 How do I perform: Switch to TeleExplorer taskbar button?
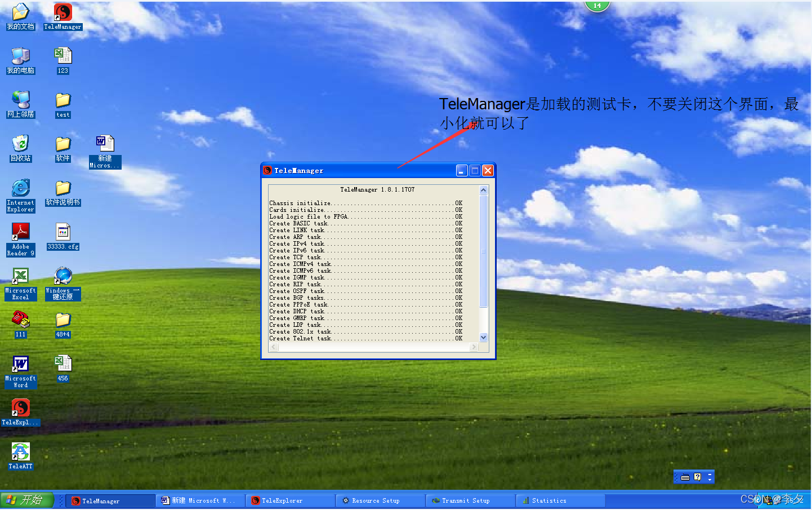291,501
